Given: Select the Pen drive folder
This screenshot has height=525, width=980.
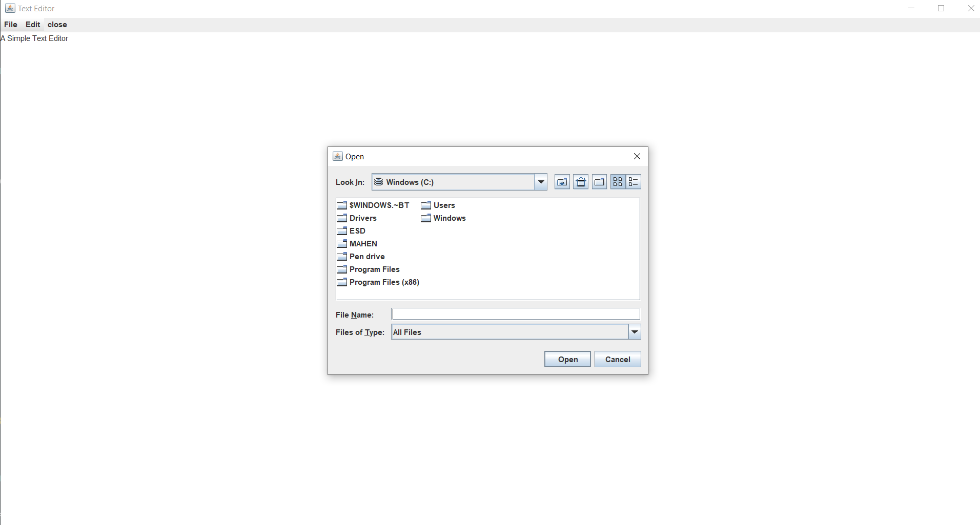Looking at the screenshot, I should coord(366,256).
